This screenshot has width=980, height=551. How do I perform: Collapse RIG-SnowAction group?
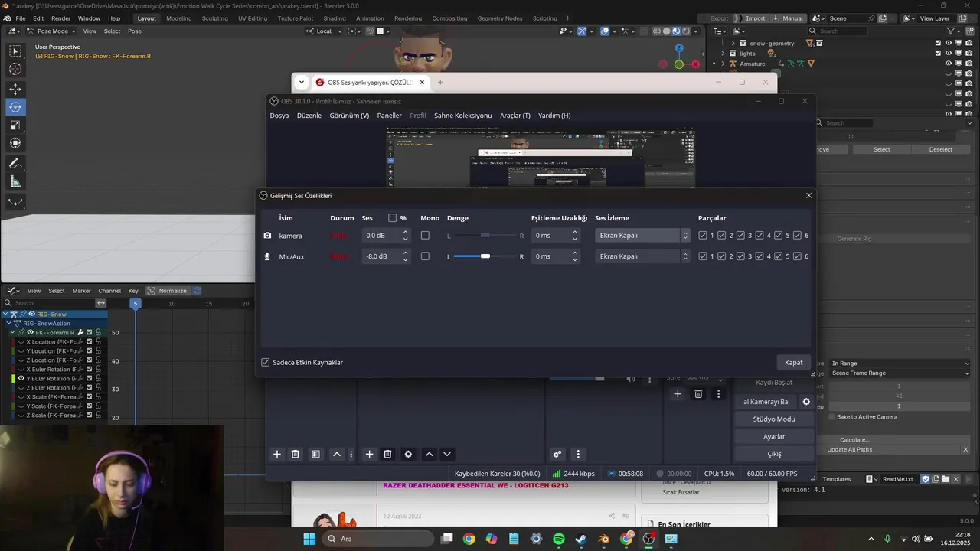[10, 324]
